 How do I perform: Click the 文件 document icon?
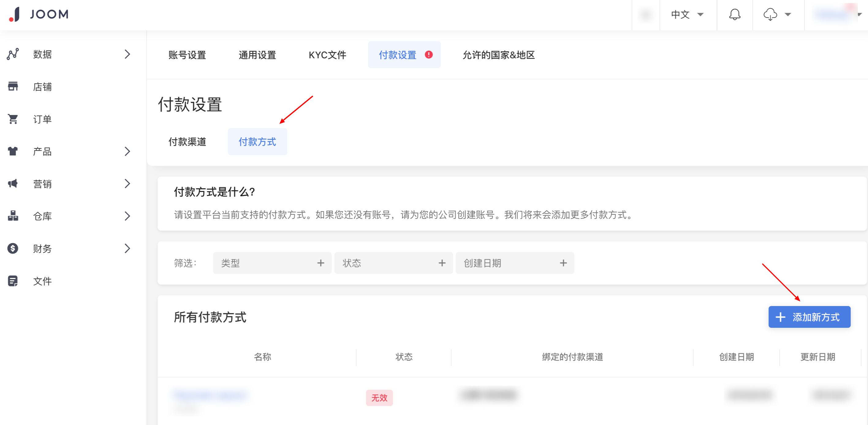pos(13,281)
